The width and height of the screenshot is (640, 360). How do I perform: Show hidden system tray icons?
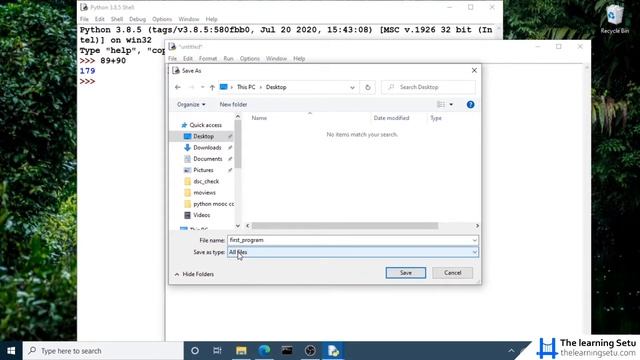(511, 351)
